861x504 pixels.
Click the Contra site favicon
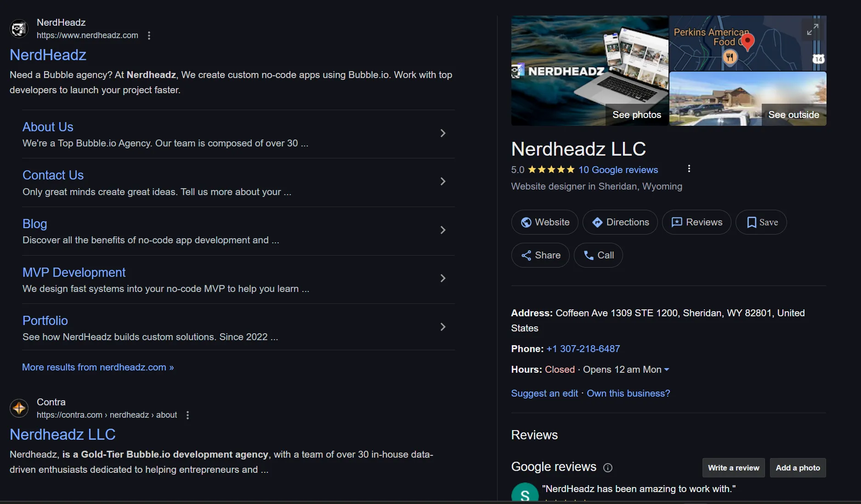(x=19, y=408)
